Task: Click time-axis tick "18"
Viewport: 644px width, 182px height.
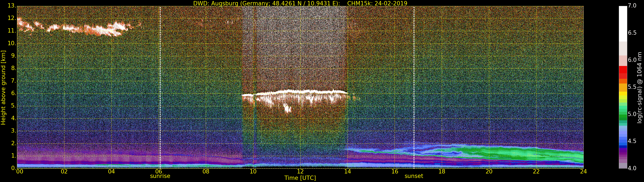Action: [442, 172]
